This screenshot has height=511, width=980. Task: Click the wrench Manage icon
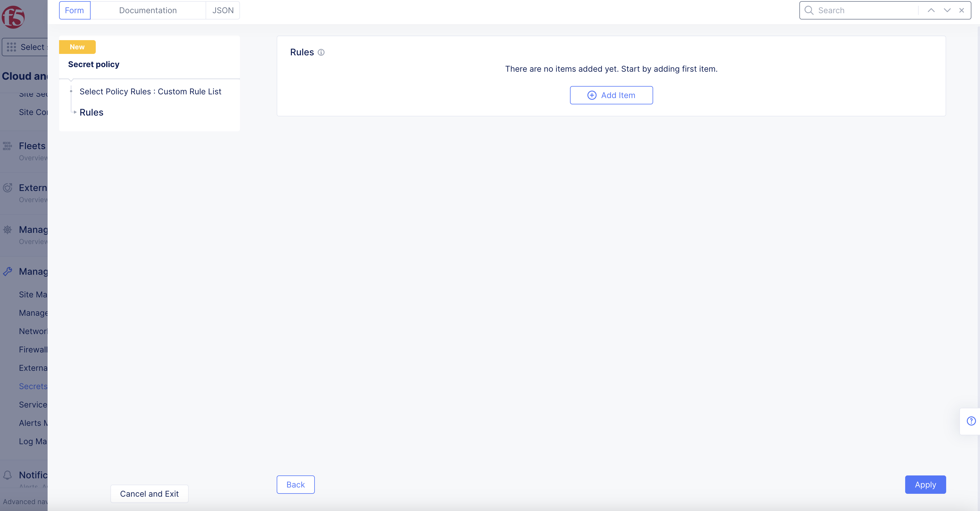[x=7, y=272]
